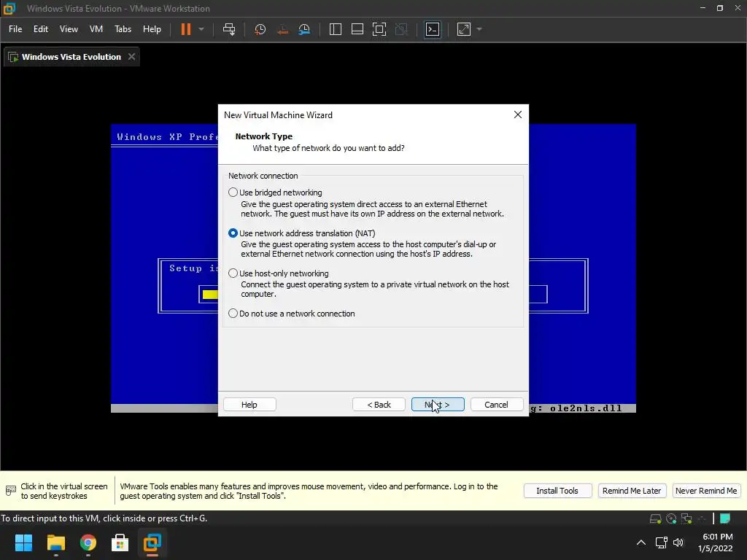Click 'ole2nls.dll' status text in VM
747x560 pixels.
click(586, 408)
